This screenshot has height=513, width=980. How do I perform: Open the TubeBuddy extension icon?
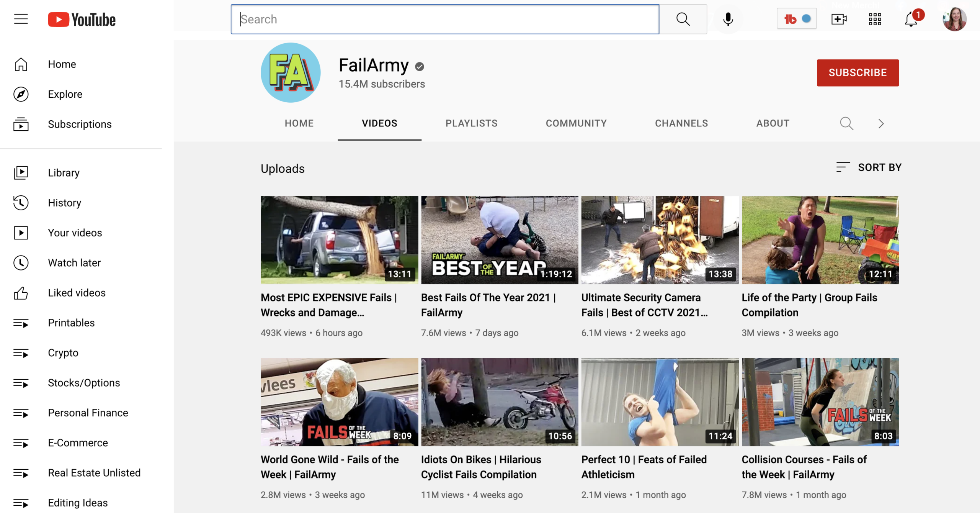coord(797,19)
